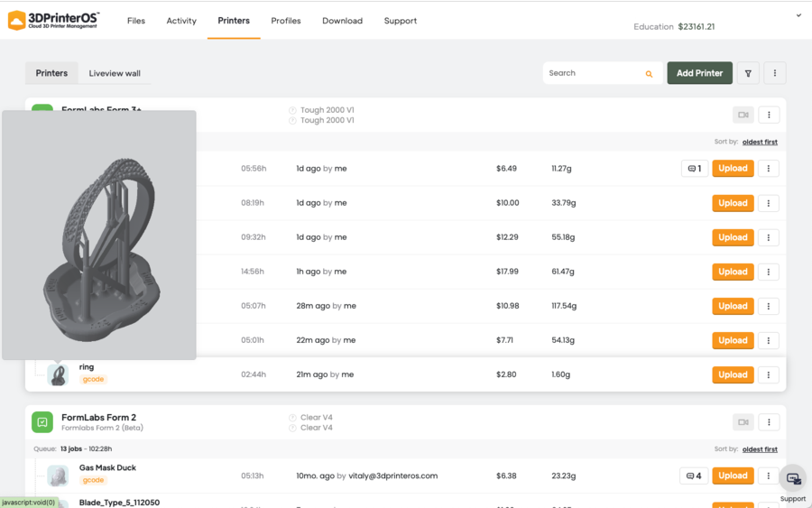Open the filter icon next to Add Printer
The width and height of the screenshot is (812, 508).
pos(748,73)
